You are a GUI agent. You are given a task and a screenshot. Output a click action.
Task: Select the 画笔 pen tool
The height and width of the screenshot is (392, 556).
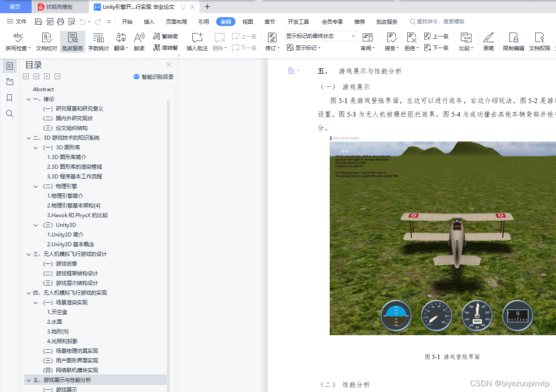[489, 42]
